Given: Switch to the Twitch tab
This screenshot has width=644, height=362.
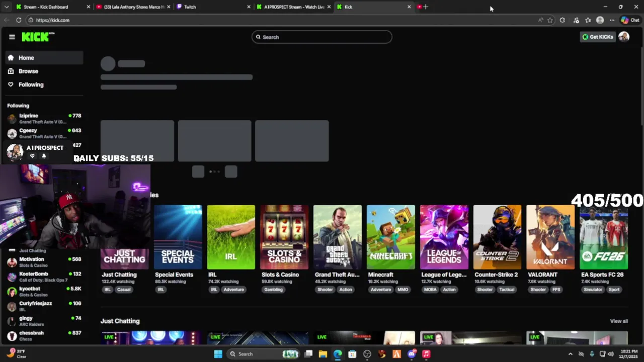Looking at the screenshot, I should click(x=213, y=7).
